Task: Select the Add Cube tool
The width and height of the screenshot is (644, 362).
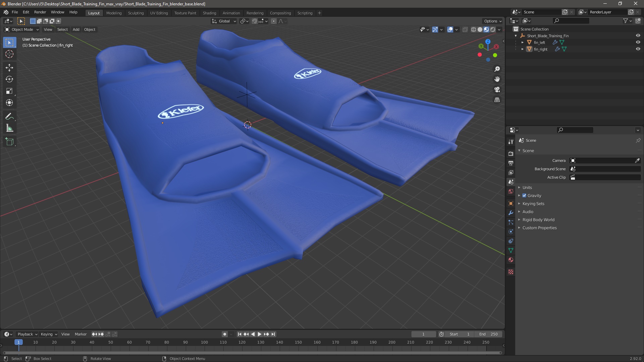Action: (x=9, y=142)
